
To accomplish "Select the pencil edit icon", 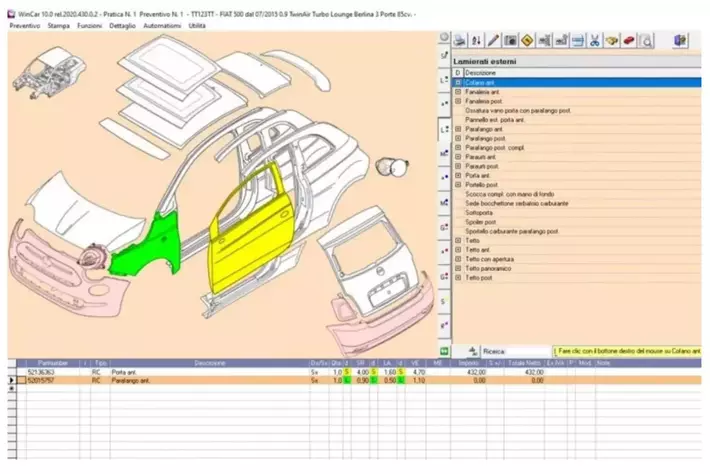I will [x=492, y=41].
